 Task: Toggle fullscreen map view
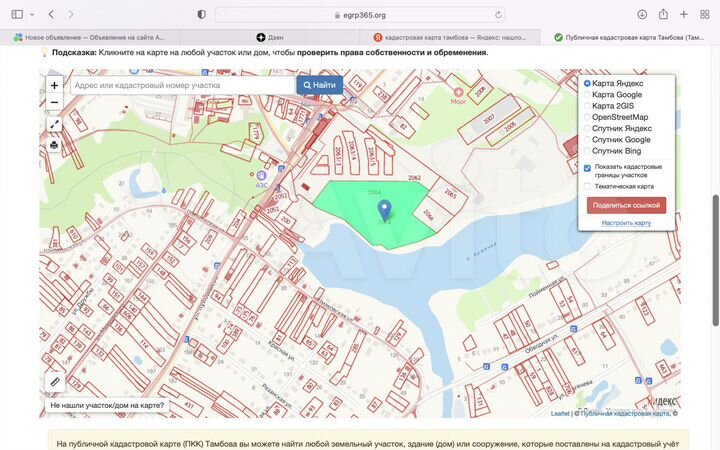point(54,125)
